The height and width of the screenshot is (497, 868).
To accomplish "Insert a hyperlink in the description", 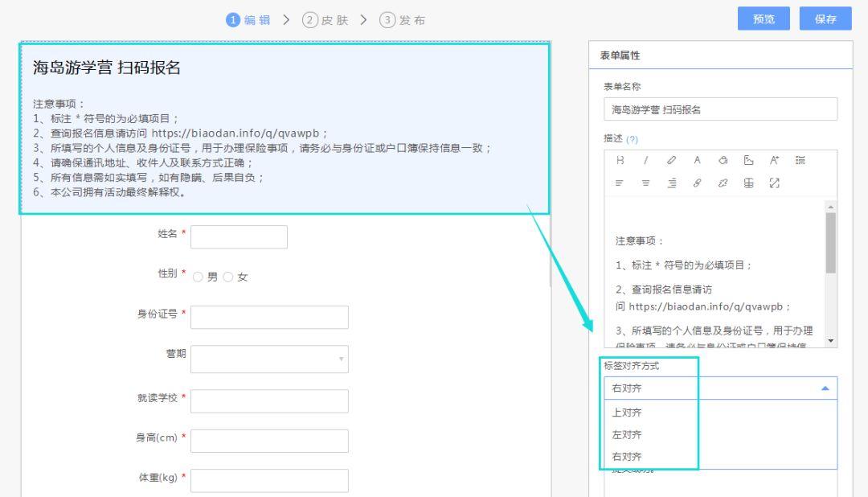I will (x=697, y=183).
